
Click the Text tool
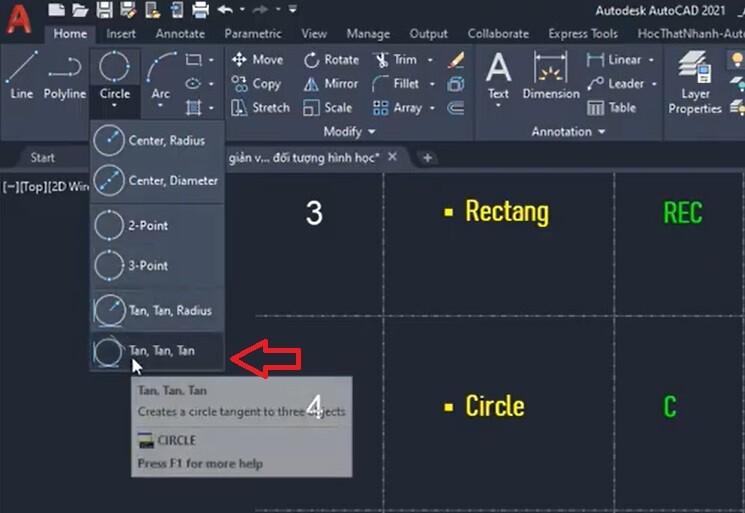[x=498, y=76]
